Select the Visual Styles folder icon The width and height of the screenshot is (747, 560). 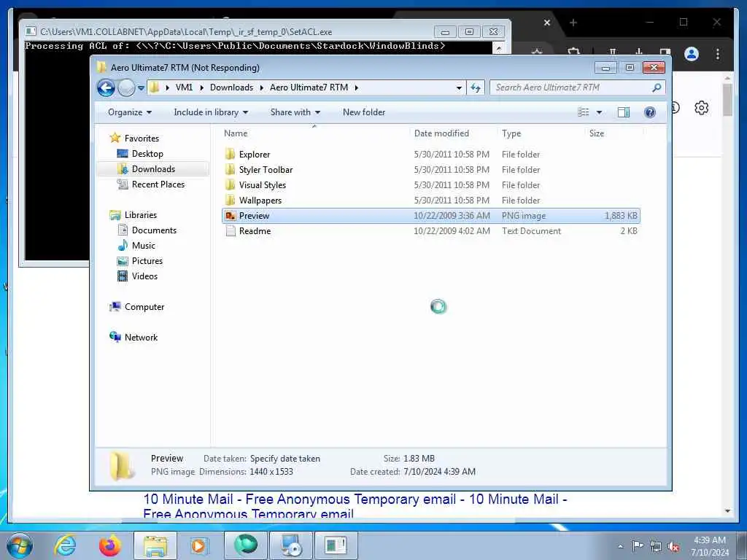coord(230,184)
